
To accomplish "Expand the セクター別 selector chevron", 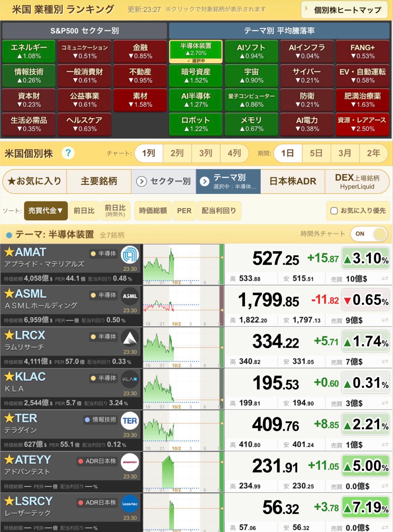I will tap(141, 181).
